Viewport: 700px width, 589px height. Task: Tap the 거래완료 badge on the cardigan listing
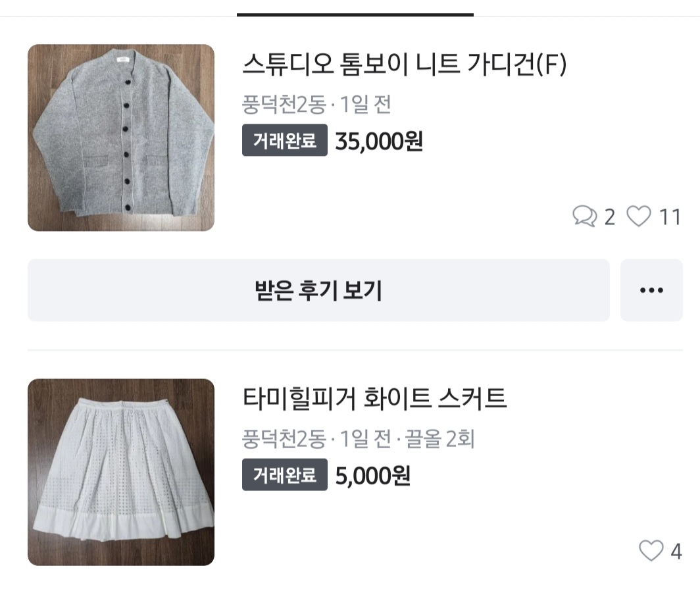pyautogui.click(x=284, y=140)
